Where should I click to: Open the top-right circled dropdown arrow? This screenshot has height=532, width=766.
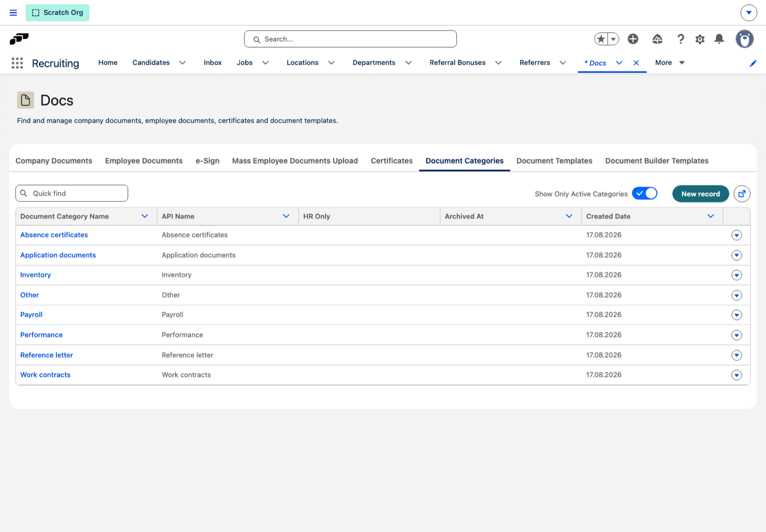click(748, 13)
